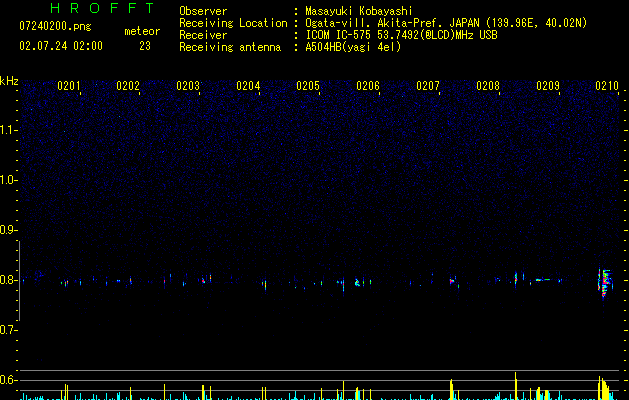Screen dimensions: 629x400
Task: Click the Ogata-vill. Akita-Pref. JAPAN location text
Action: 446,23
